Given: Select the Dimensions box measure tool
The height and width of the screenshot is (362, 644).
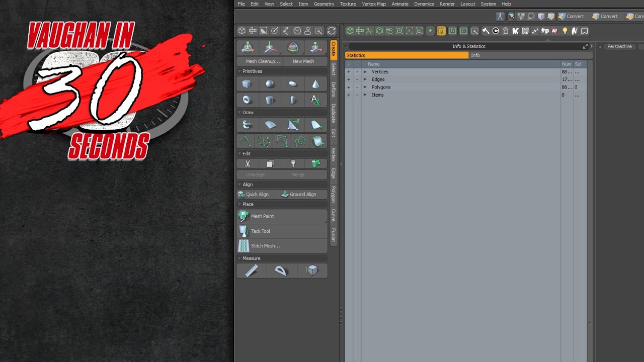Looking at the screenshot, I should pos(312,270).
